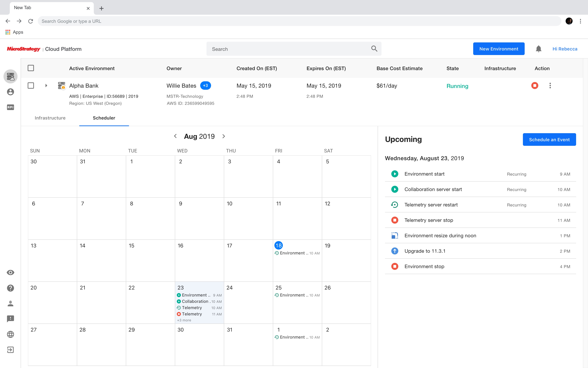This screenshot has width=588, height=368.
Task: Reload the browser page
Action: (31, 21)
